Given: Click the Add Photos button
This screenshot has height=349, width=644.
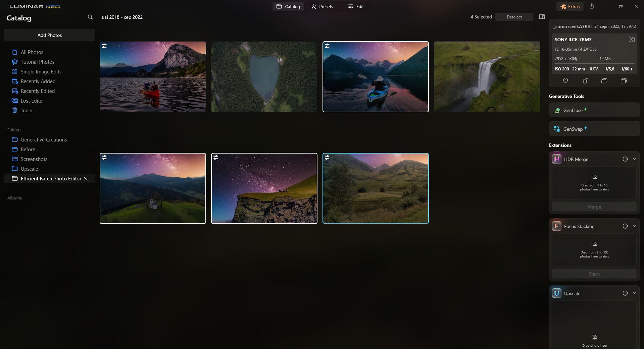Looking at the screenshot, I should click(x=50, y=35).
